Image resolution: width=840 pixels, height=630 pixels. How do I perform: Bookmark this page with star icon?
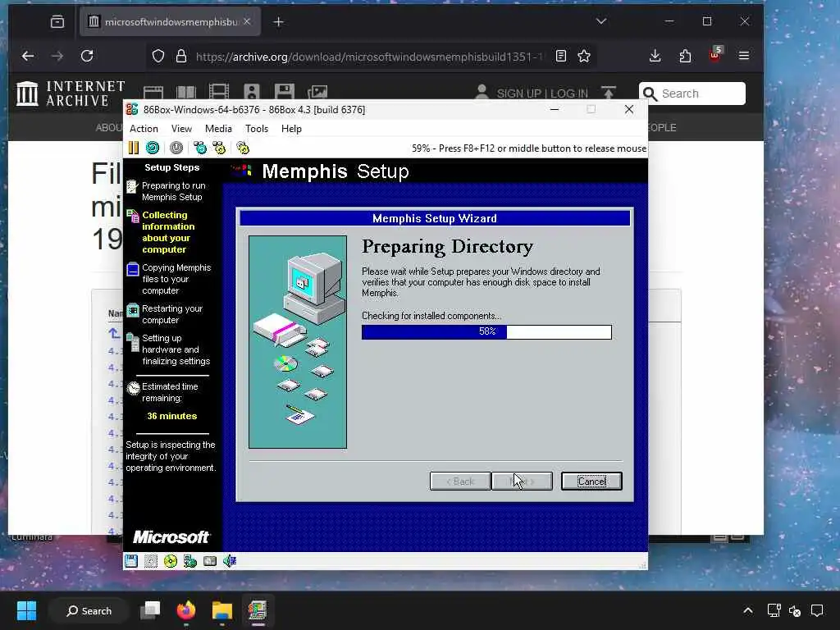click(x=584, y=57)
